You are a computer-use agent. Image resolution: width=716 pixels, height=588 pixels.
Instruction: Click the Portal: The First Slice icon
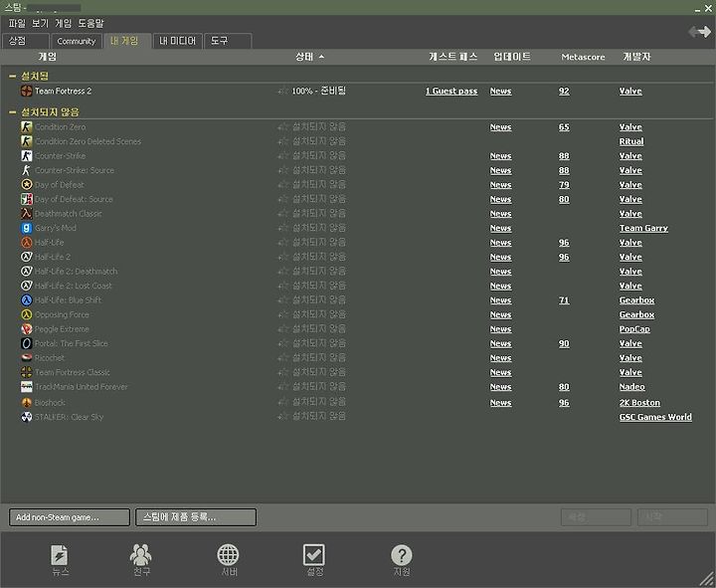tap(27, 343)
